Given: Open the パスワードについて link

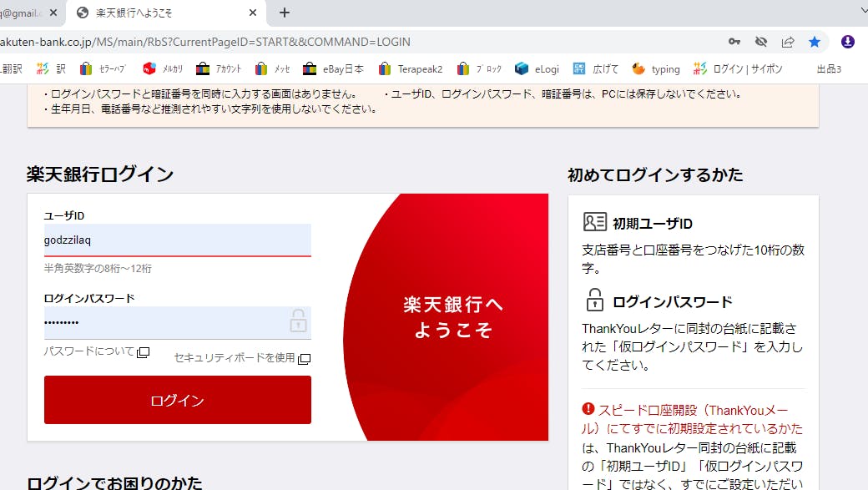Looking at the screenshot, I should [x=96, y=351].
